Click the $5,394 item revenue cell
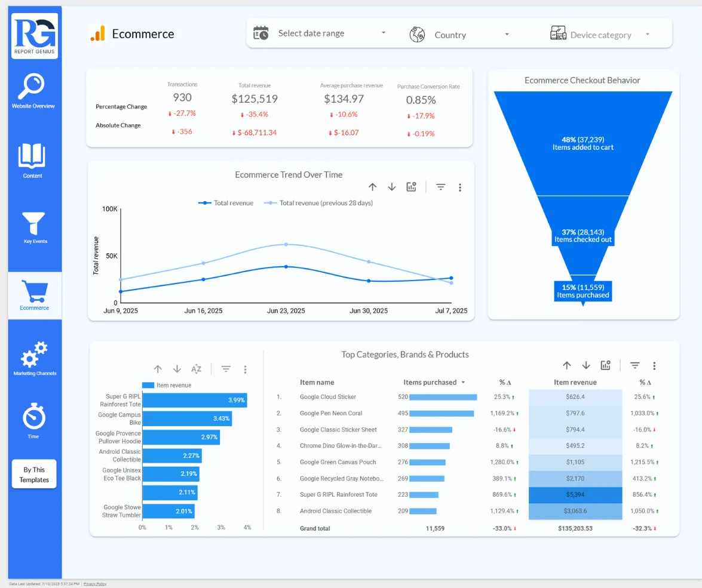The width and height of the screenshot is (702, 588). click(575, 494)
